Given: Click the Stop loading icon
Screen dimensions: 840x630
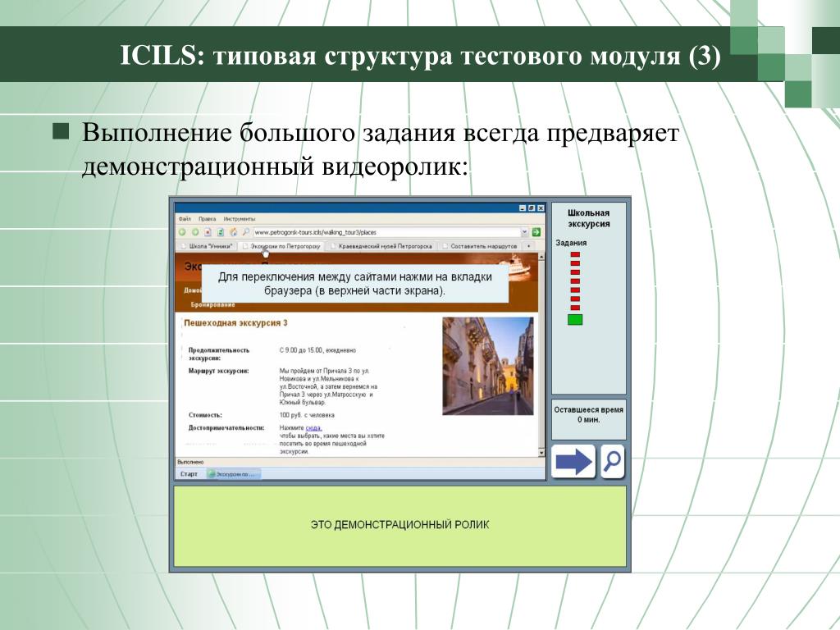Looking at the screenshot, I should point(208,232).
